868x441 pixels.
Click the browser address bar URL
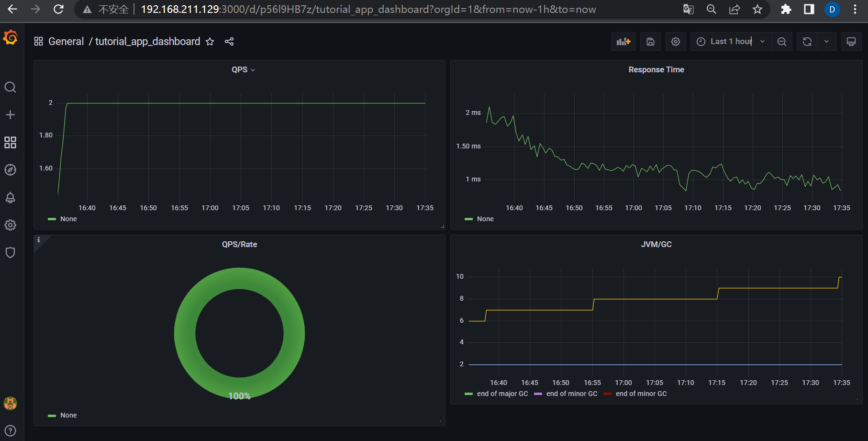(x=368, y=10)
